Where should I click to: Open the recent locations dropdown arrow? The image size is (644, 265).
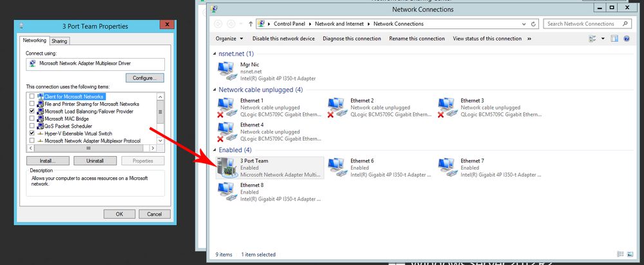point(241,24)
